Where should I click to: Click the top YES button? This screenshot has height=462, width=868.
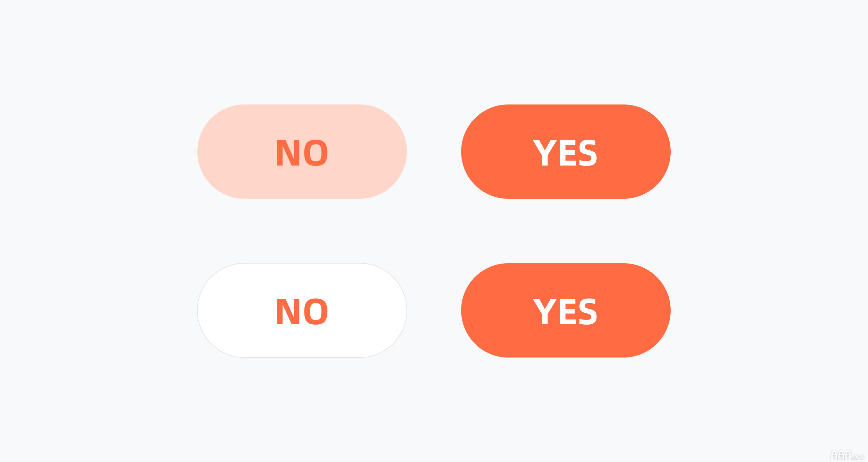(568, 152)
